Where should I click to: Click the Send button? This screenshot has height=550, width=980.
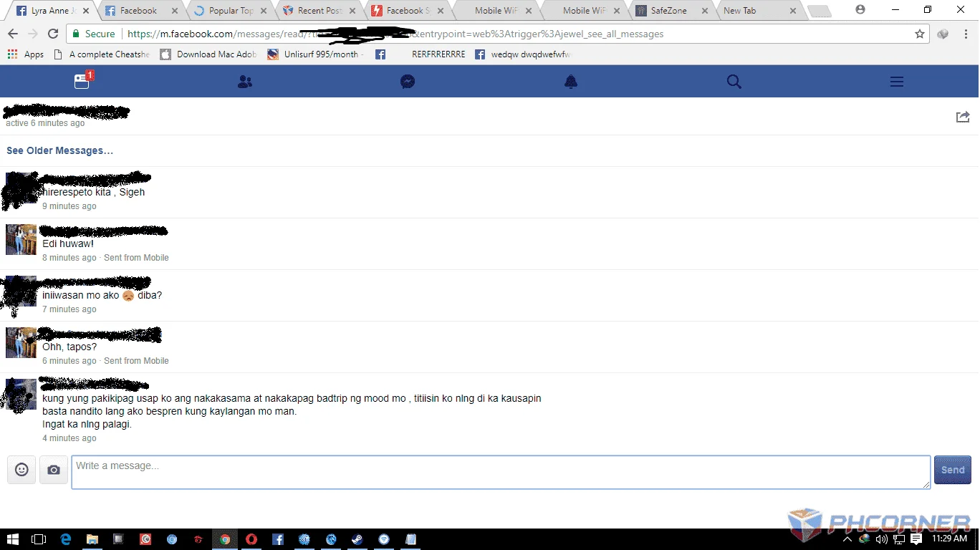pos(953,470)
